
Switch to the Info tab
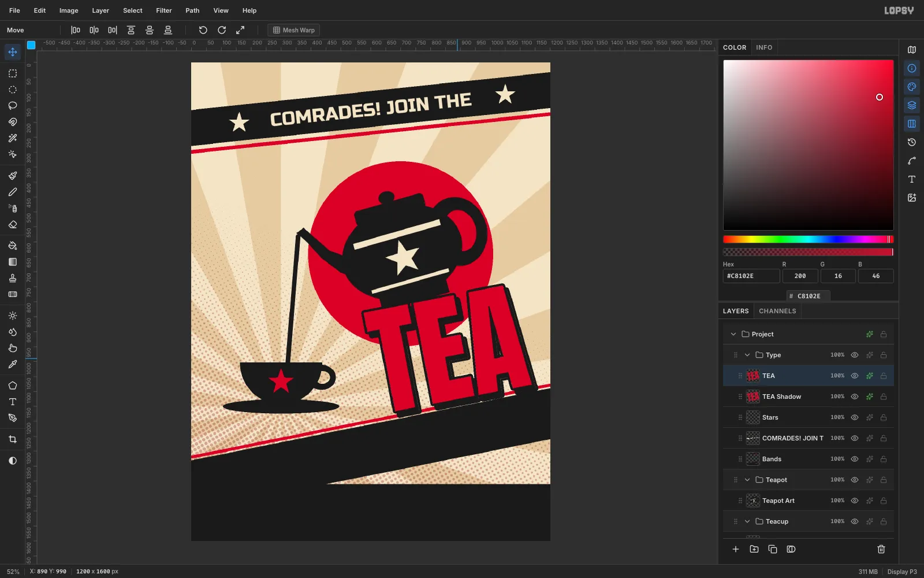pyautogui.click(x=764, y=47)
